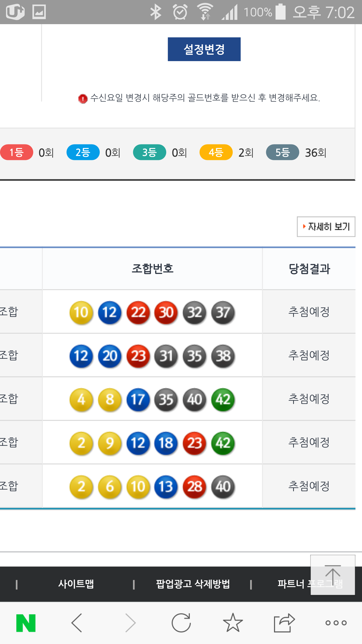Tap the red 28 ball in last row
Viewport: 362px width, 644px height.
coord(195,487)
